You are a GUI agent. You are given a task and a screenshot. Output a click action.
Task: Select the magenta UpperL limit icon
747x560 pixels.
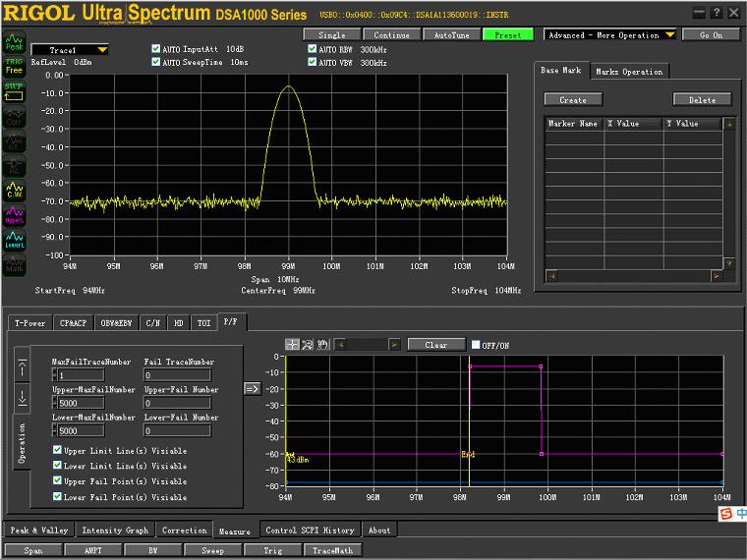point(14,213)
